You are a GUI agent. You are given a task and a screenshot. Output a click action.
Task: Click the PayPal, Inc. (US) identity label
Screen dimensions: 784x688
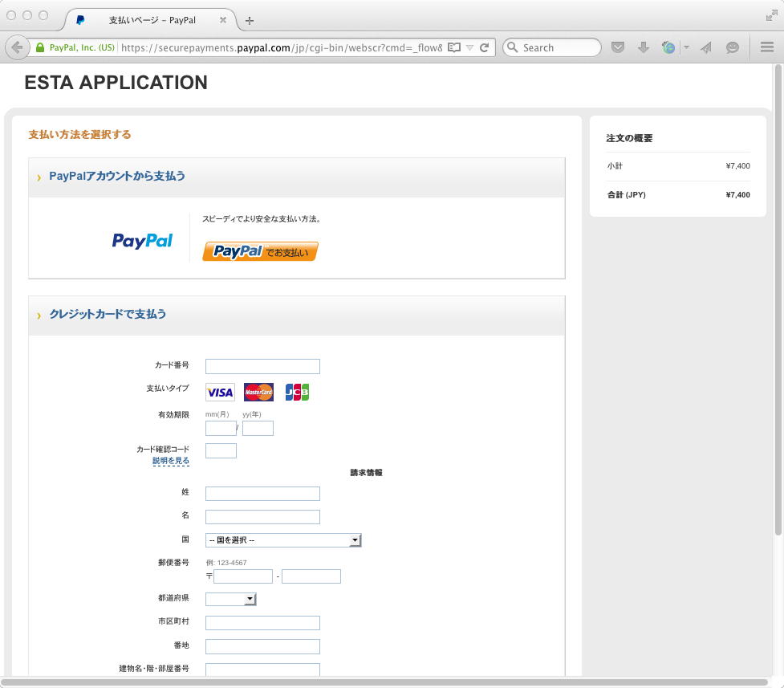click(x=82, y=47)
